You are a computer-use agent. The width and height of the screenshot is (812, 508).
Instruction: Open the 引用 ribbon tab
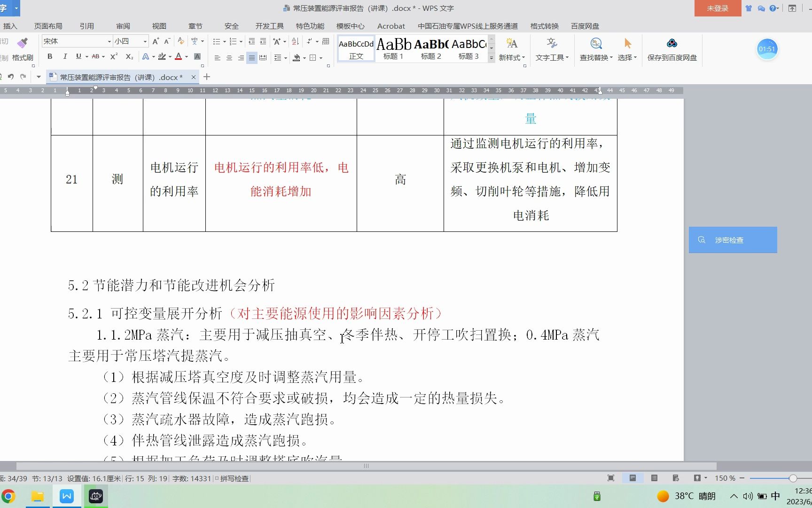click(x=87, y=26)
